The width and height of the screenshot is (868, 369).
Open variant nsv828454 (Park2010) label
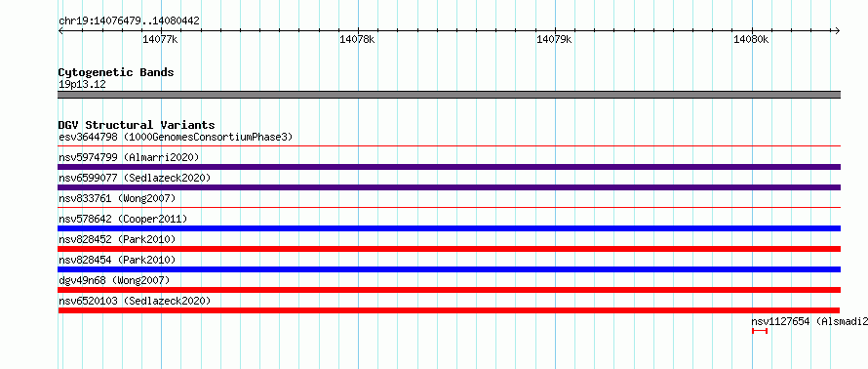117,260
